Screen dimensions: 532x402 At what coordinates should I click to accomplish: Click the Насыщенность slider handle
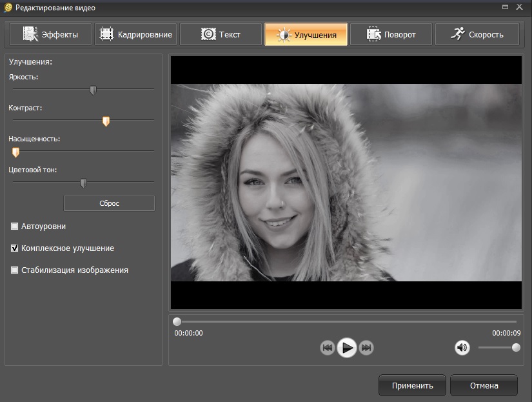coord(16,152)
